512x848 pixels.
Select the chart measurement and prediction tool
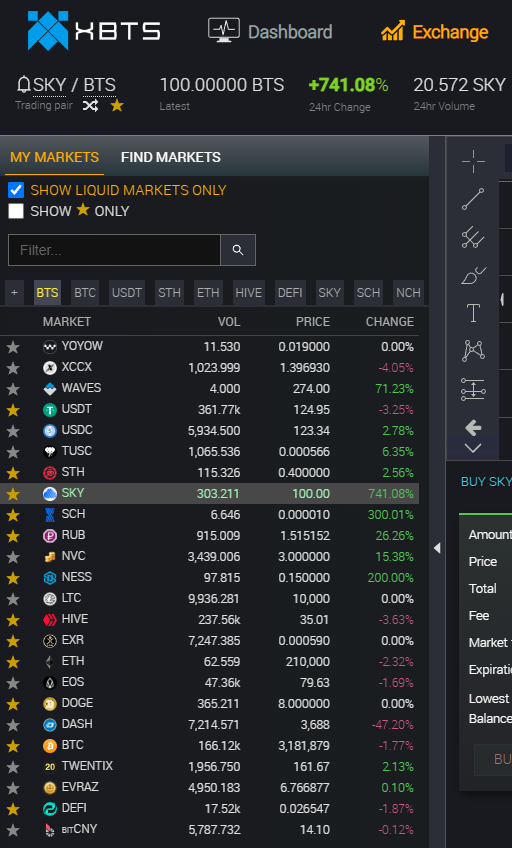[x=473, y=389]
